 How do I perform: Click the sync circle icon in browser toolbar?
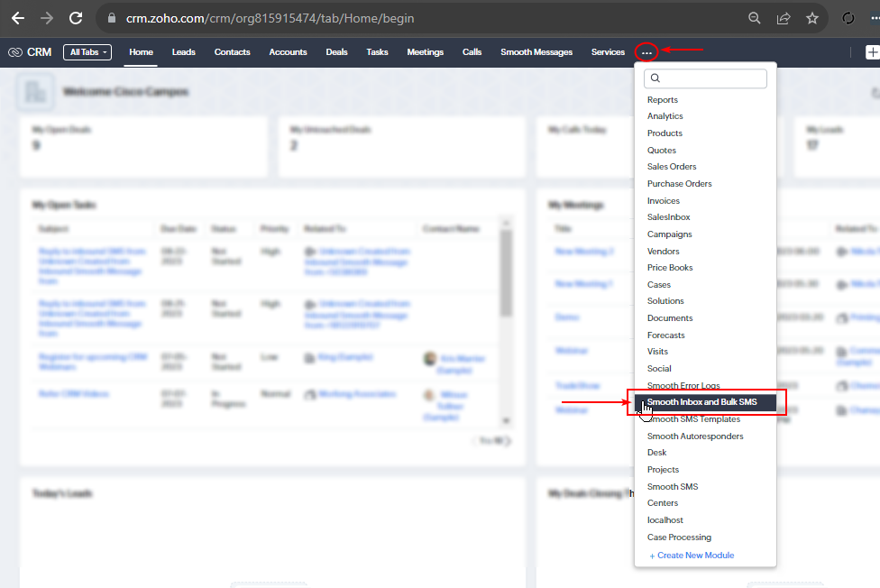[x=848, y=19]
